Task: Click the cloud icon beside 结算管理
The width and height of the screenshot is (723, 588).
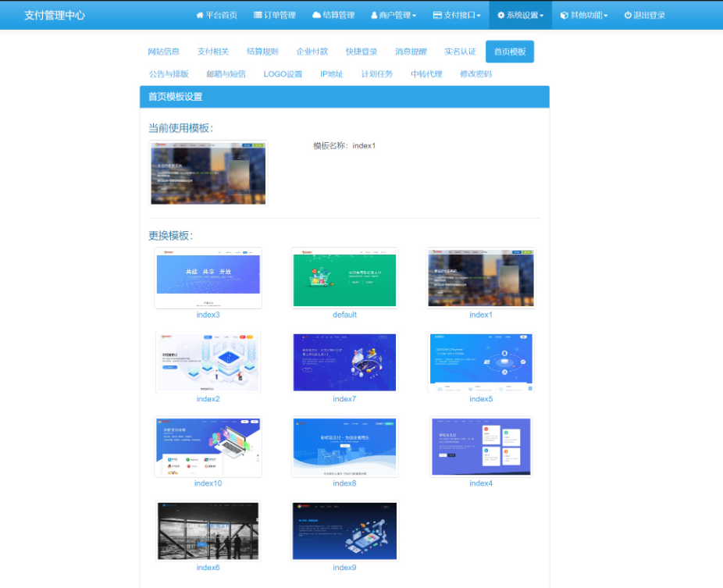Action: coord(316,15)
